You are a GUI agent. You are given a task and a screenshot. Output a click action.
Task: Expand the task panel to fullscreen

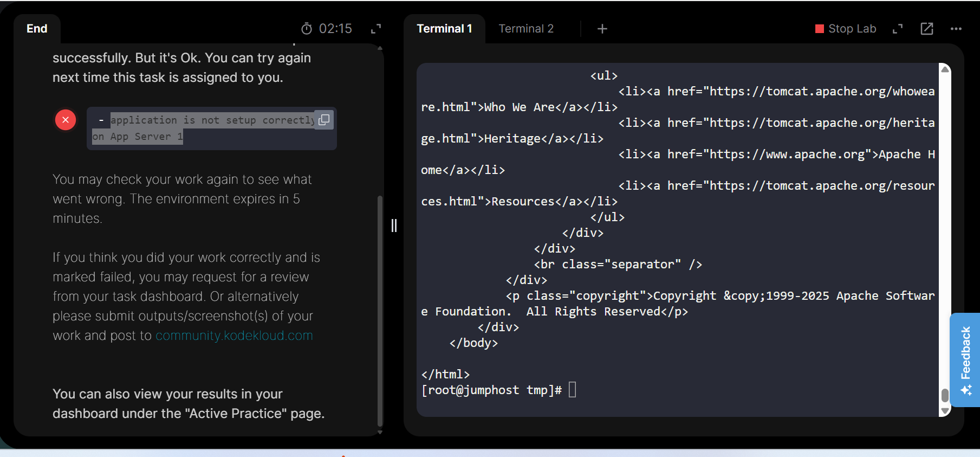click(376, 29)
